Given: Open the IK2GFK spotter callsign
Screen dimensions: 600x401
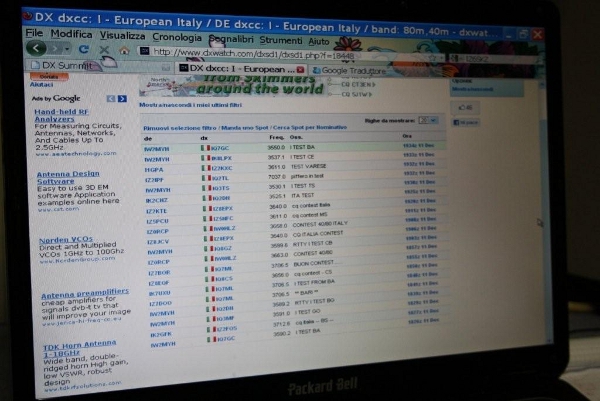Looking at the screenshot, I should tap(161, 334).
